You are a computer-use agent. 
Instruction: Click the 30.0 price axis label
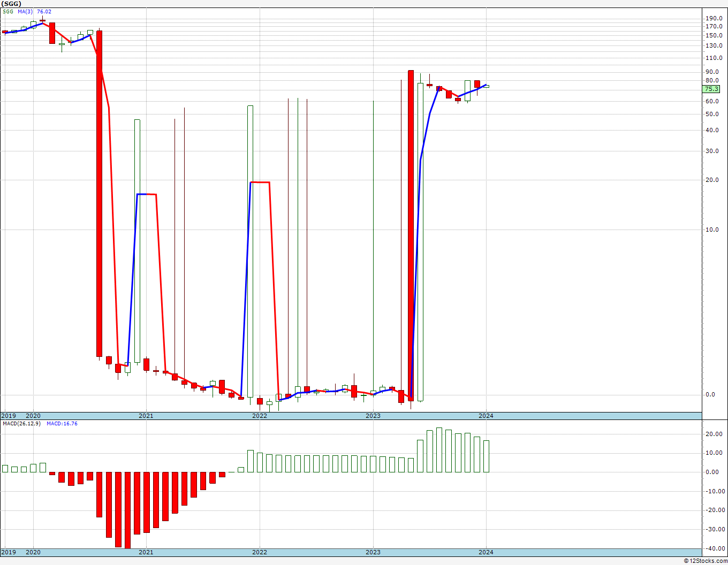tap(712, 151)
